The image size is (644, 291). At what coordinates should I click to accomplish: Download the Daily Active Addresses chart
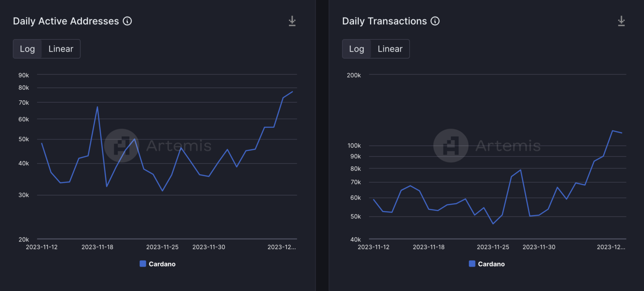pyautogui.click(x=292, y=21)
